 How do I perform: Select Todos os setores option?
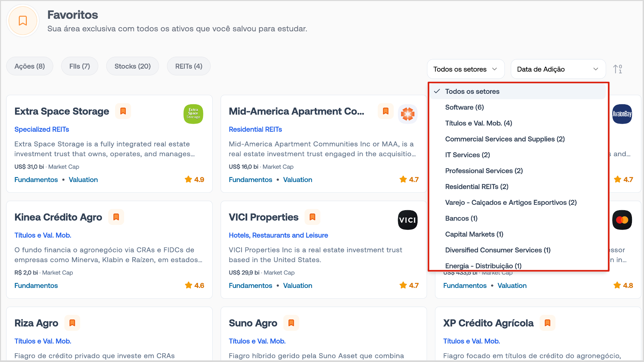(x=518, y=92)
